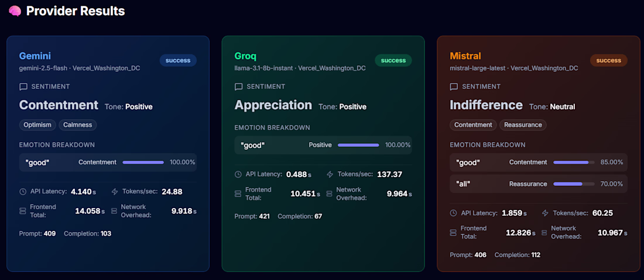Image resolution: width=644 pixels, height=280 pixels.
Task: Click Mistral's Contentment 85.00% progress bar
Action: pyautogui.click(x=573, y=163)
